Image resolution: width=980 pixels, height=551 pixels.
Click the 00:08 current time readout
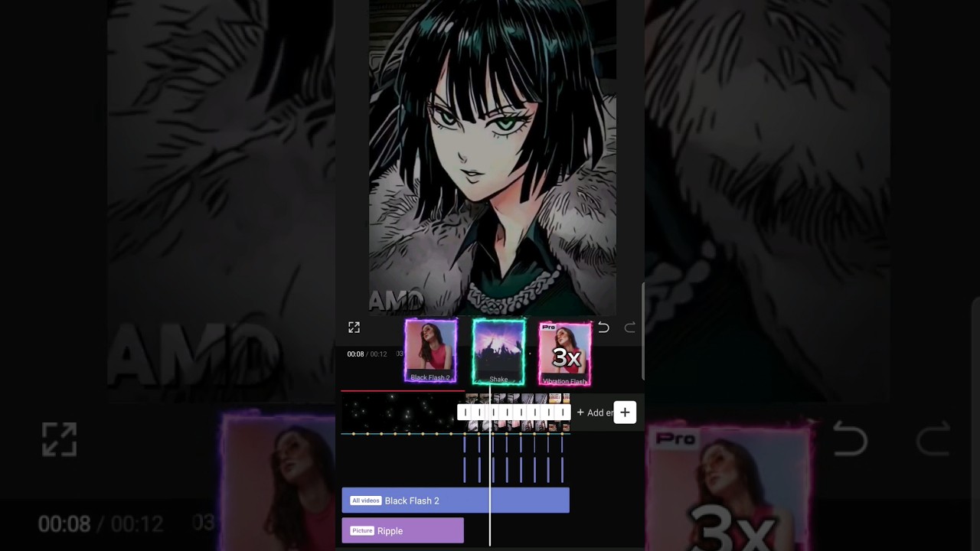(x=355, y=354)
